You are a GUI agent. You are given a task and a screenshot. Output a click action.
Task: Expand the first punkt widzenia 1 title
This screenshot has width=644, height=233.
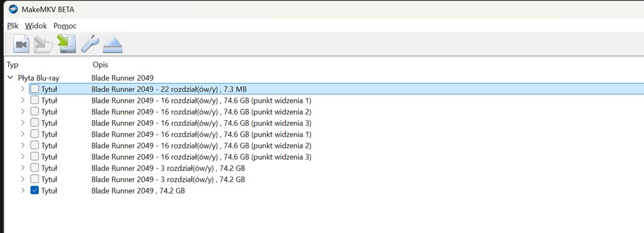point(23,100)
